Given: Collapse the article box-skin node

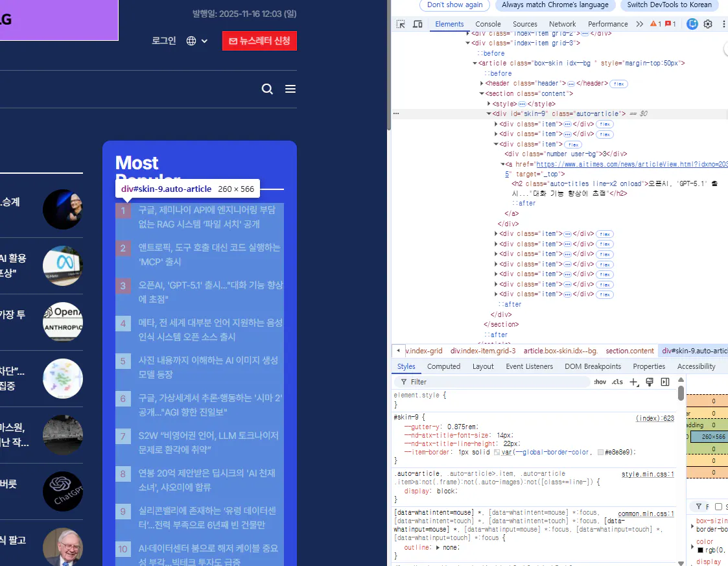Looking at the screenshot, I should tap(475, 63).
